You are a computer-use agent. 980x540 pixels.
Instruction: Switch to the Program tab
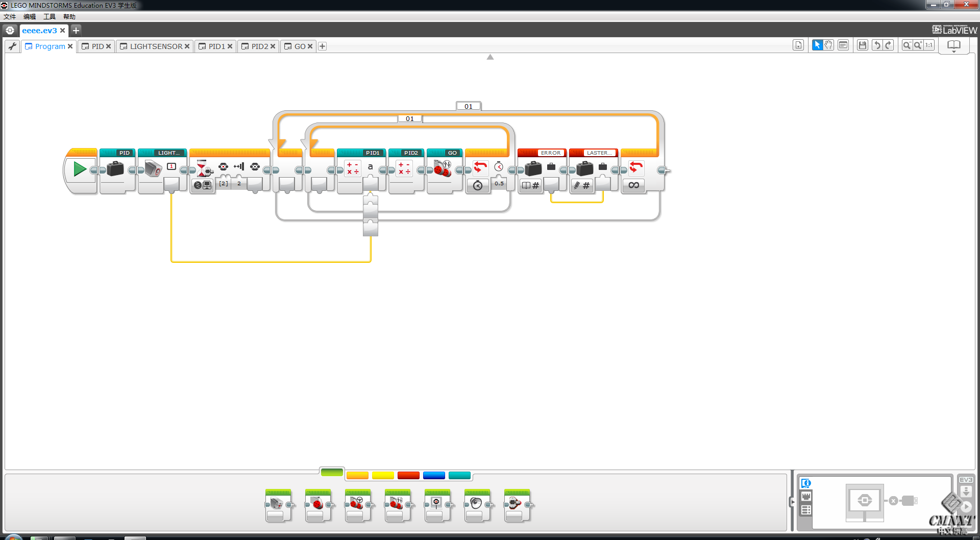(50, 46)
